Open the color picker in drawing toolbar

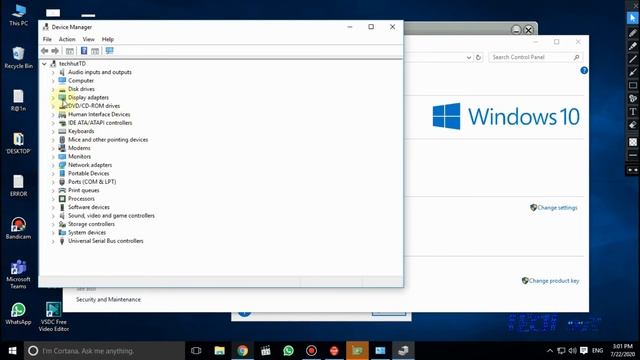tap(633, 142)
